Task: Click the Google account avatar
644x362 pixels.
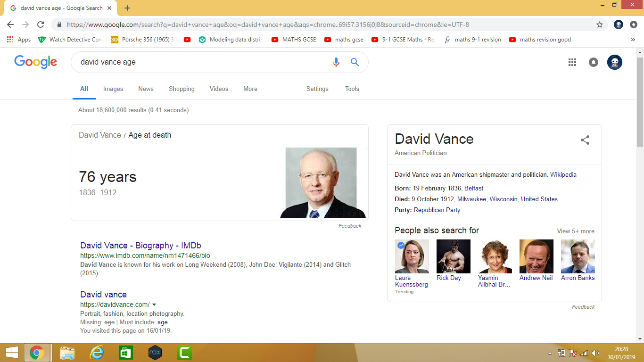Action: point(615,62)
